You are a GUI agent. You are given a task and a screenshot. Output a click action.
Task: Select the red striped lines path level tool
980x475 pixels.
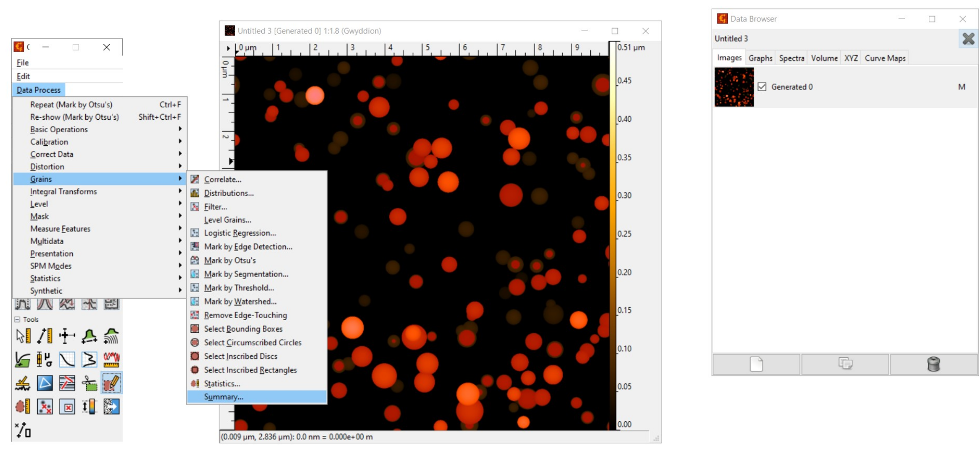click(67, 383)
